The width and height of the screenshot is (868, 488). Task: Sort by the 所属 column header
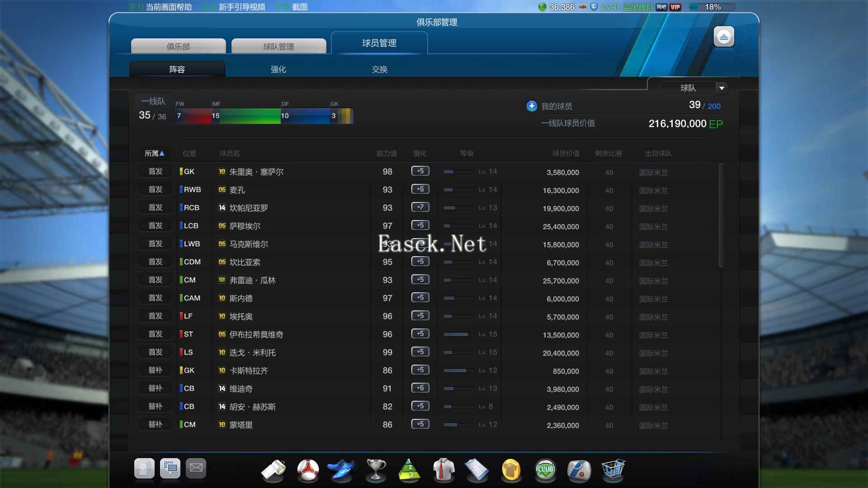click(154, 154)
